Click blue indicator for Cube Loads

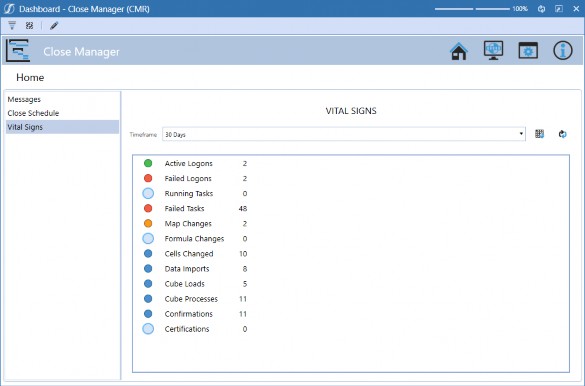[x=148, y=284]
